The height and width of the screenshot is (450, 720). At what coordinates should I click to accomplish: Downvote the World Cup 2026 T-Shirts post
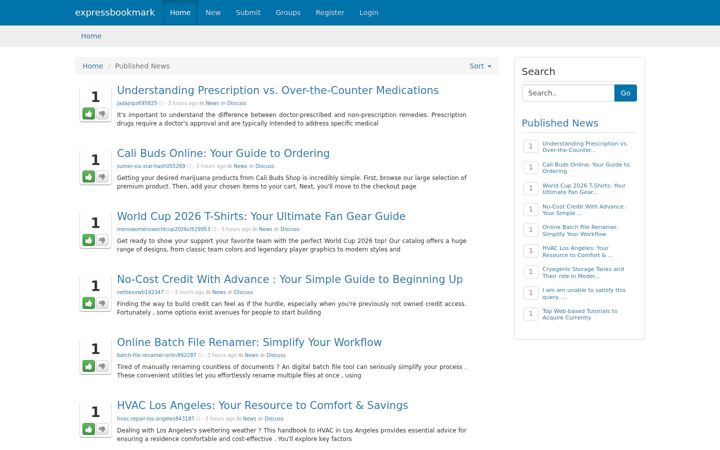click(x=102, y=240)
